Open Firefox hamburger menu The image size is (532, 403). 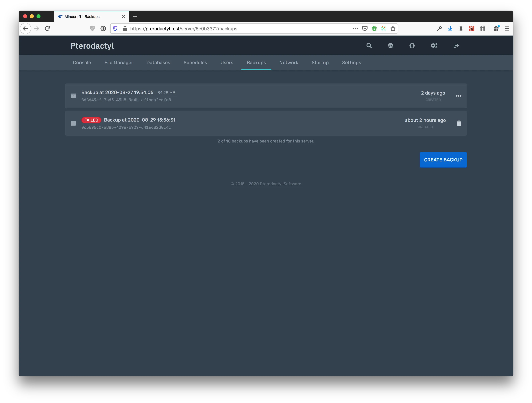(x=507, y=29)
